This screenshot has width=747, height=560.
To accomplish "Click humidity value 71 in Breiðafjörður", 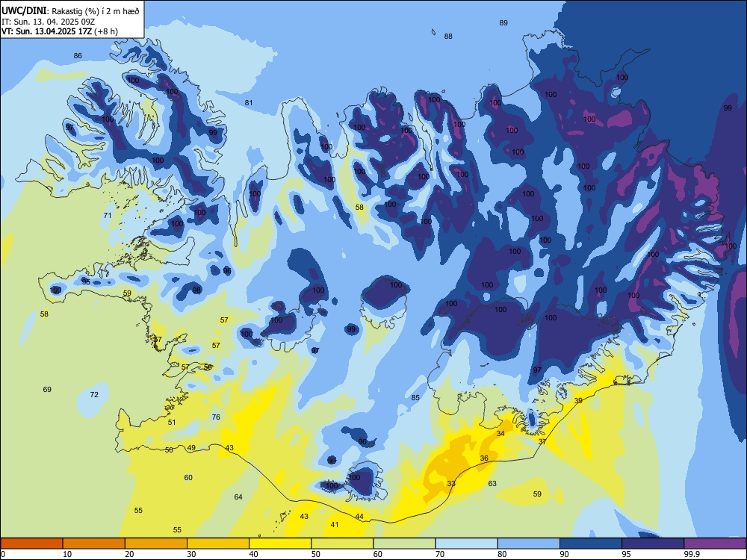I will point(108,215).
